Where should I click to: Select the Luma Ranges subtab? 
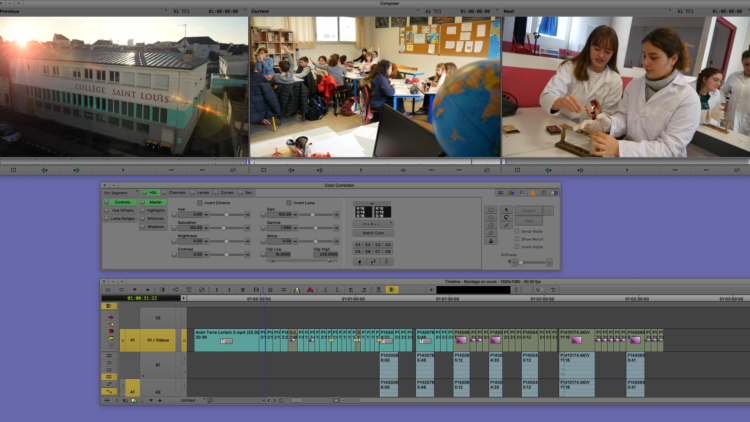[122, 218]
